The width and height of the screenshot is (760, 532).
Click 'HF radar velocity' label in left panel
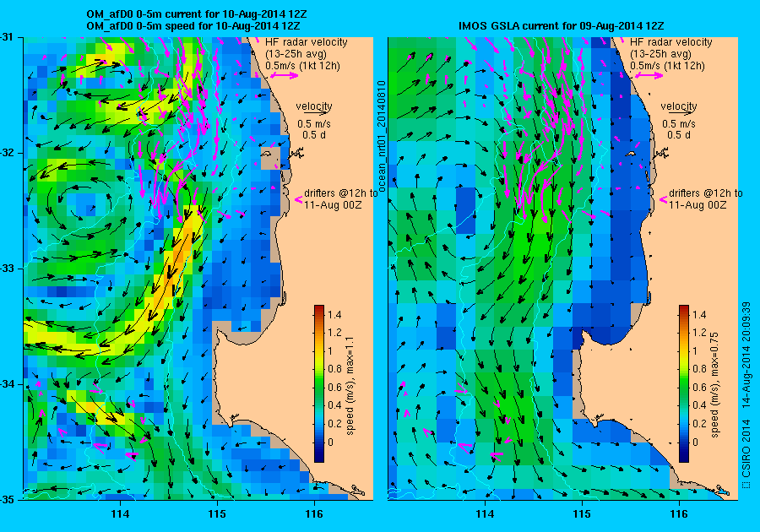coord(307,42)
